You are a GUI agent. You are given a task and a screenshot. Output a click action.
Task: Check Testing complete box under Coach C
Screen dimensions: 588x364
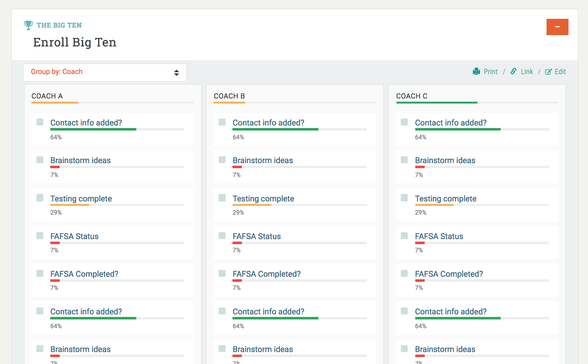click(404, 198)
